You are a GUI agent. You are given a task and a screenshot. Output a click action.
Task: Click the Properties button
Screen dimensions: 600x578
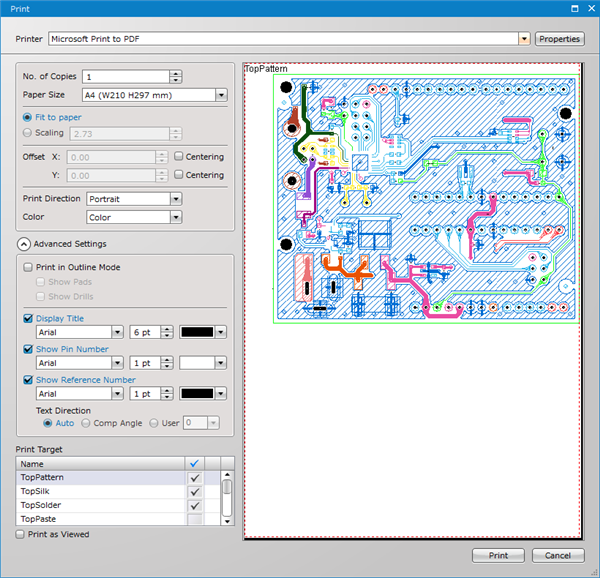click(560, 39)
